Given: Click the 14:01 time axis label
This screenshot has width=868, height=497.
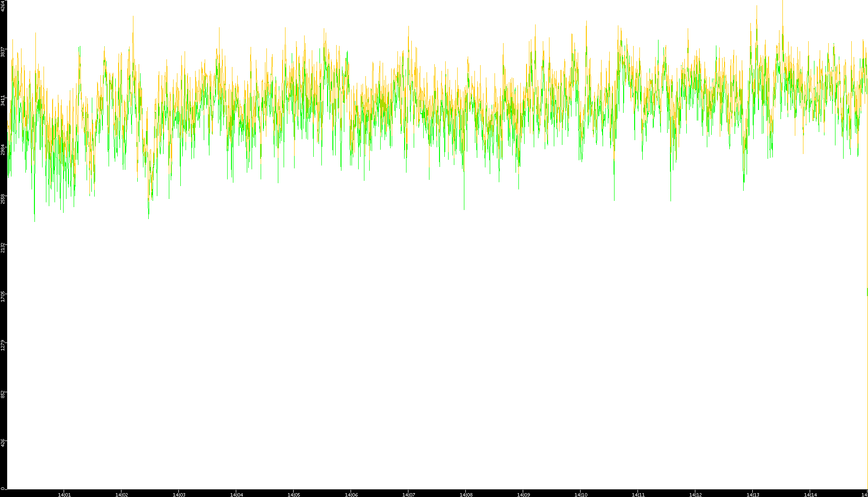Looking at the screenshot, I should (64, 495).
